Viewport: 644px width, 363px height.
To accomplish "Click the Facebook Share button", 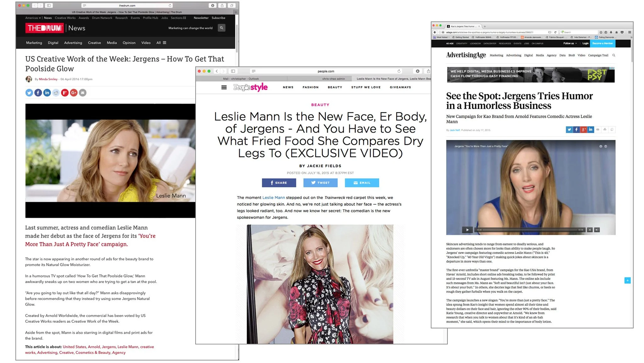I will 279,183.
